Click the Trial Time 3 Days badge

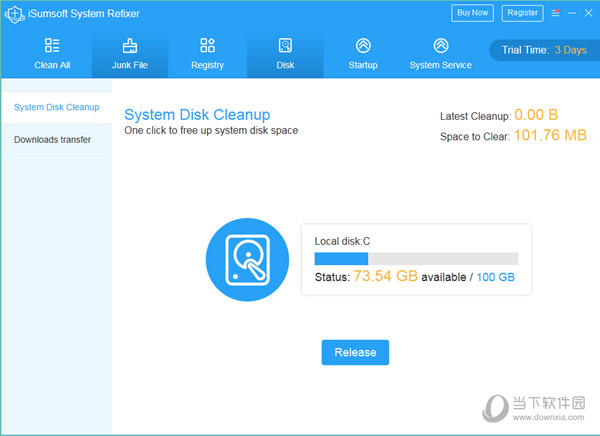(544, 50)
